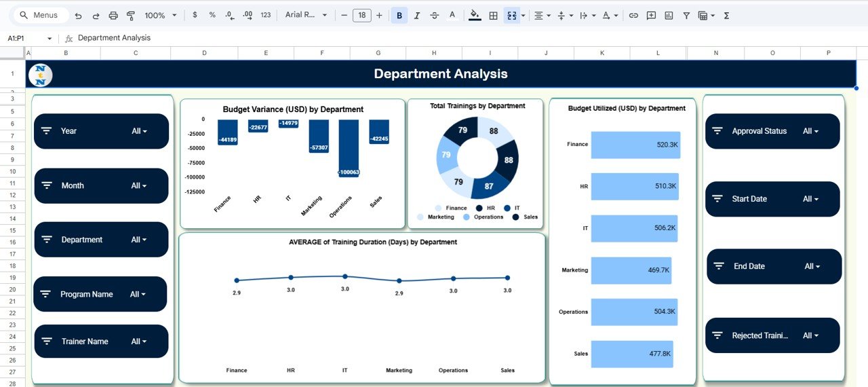Toggle italic formatting
868x387 pixels.
pyautogui.click(x=417, y=15)
